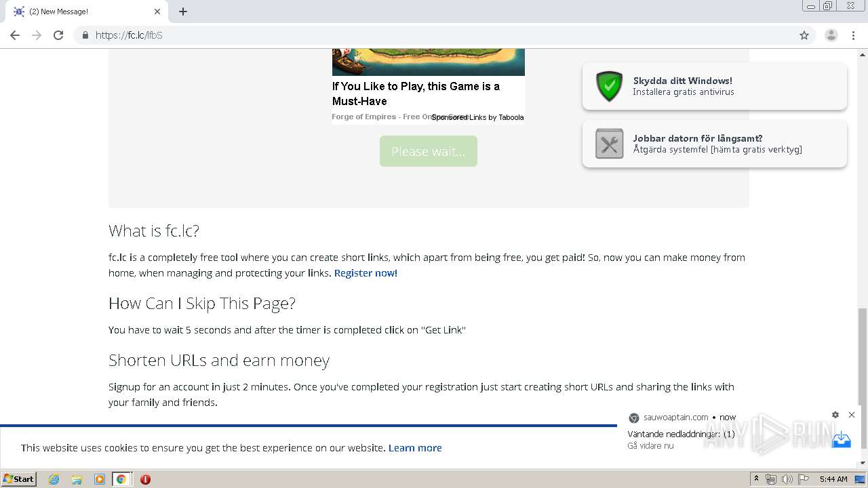The height and width of the screenshot is (488, 868).
Task: Close the '(2) New Message!' tab
Action: (x=157, y=12)
